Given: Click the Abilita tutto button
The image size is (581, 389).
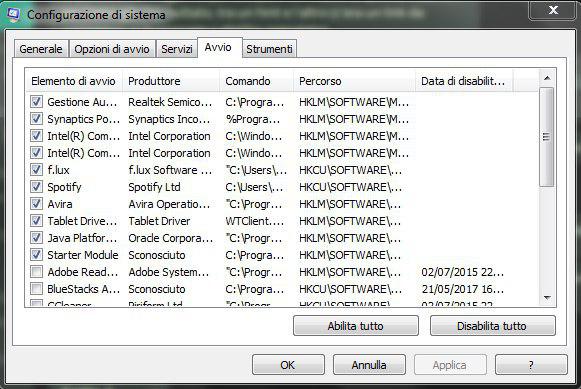Looking at the screenshot, I should (356, 326).
